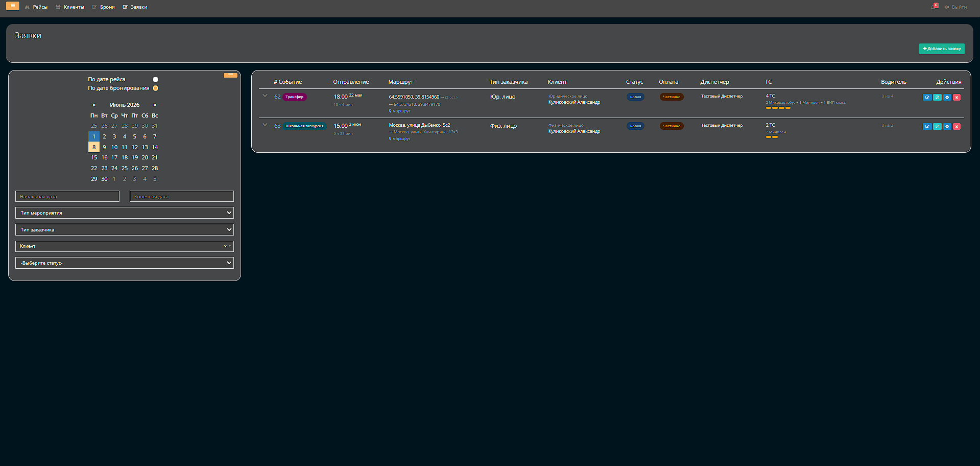Collapse the filter panel with orange button
This screenshot has height=466, width=980.
230,75
